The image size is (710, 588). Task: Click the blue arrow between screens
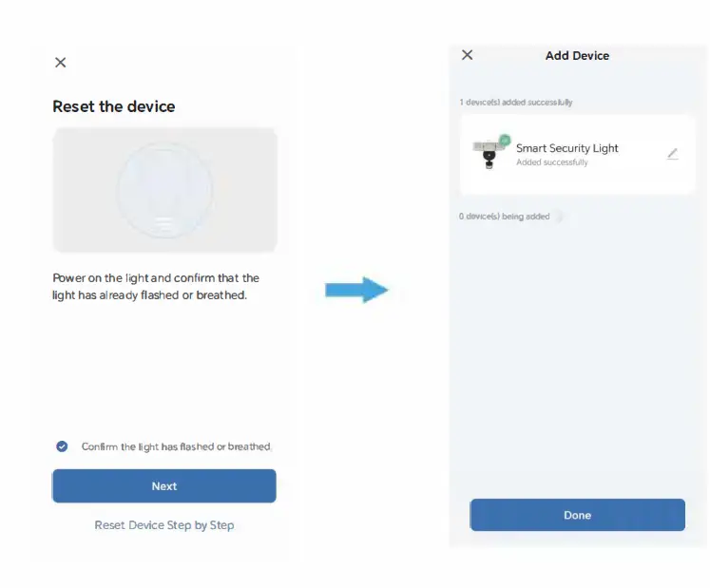point(356,290)
